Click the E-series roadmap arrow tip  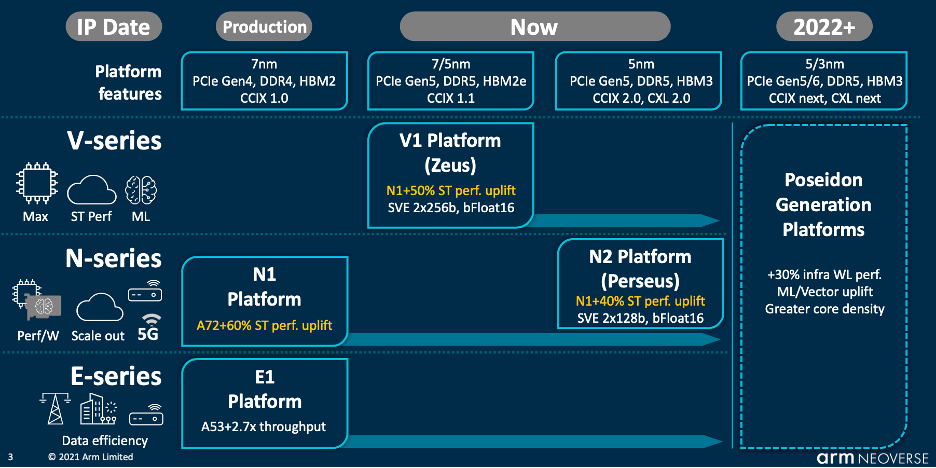pyautogui.click(x=712, y=441)
